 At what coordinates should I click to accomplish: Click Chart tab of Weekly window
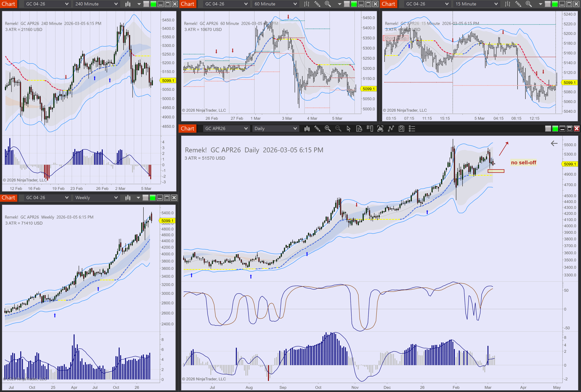point(9,198)
